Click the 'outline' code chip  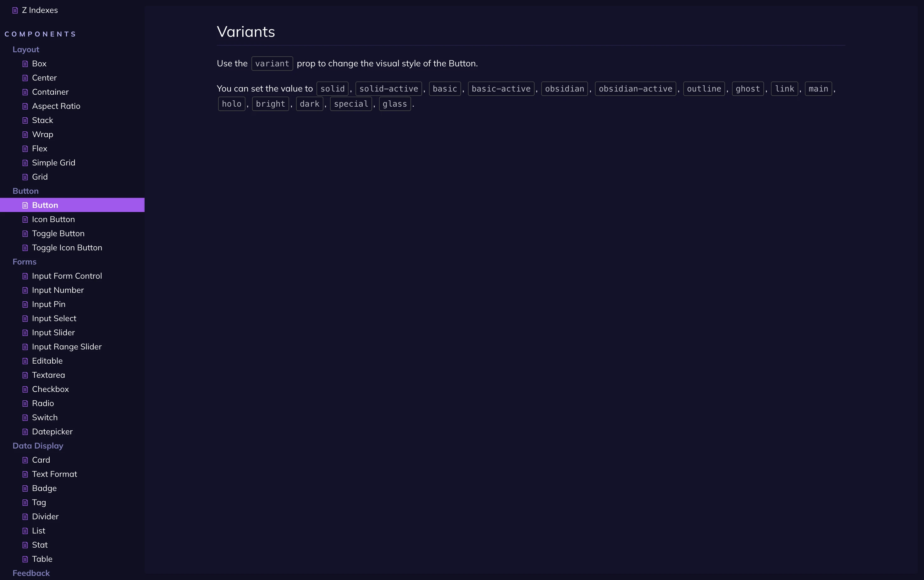pos(704,89)
